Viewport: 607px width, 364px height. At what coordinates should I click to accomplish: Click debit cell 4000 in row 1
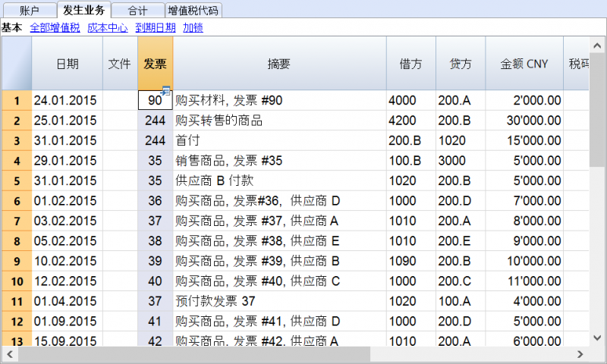click(411, 101)
